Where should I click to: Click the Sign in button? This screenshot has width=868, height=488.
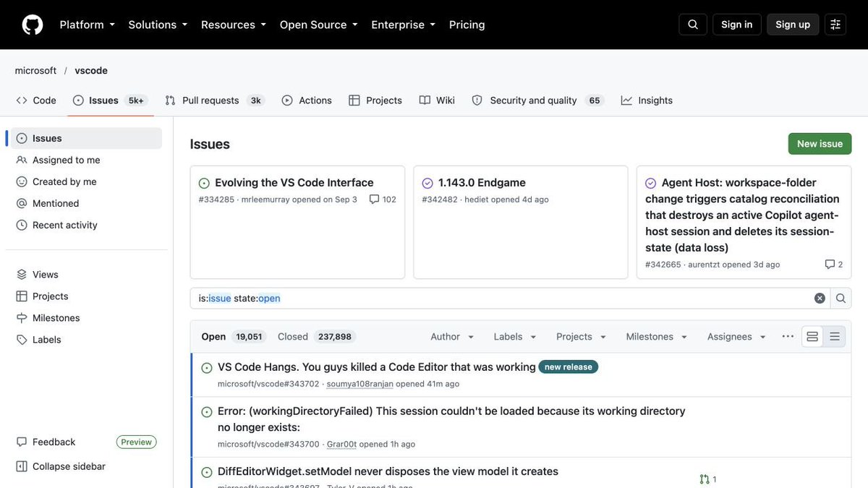[737, 25]
